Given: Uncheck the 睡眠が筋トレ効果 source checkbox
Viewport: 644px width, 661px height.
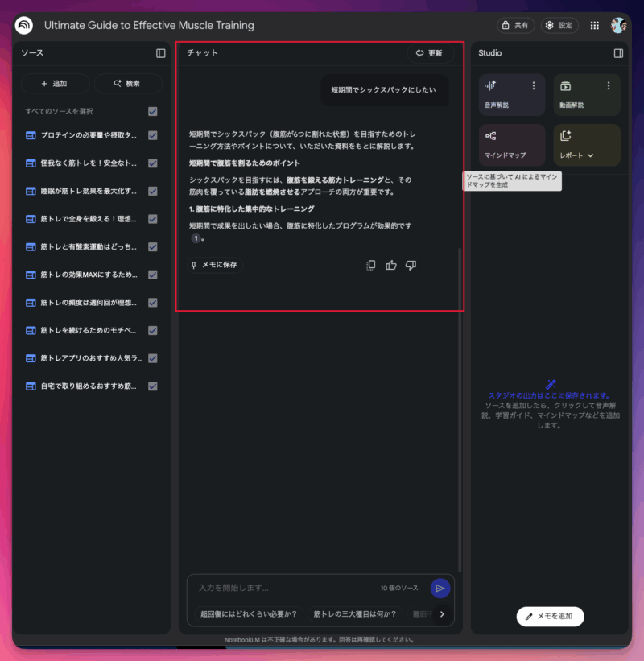Looking at the screenshot, I should tap(153, 191).
